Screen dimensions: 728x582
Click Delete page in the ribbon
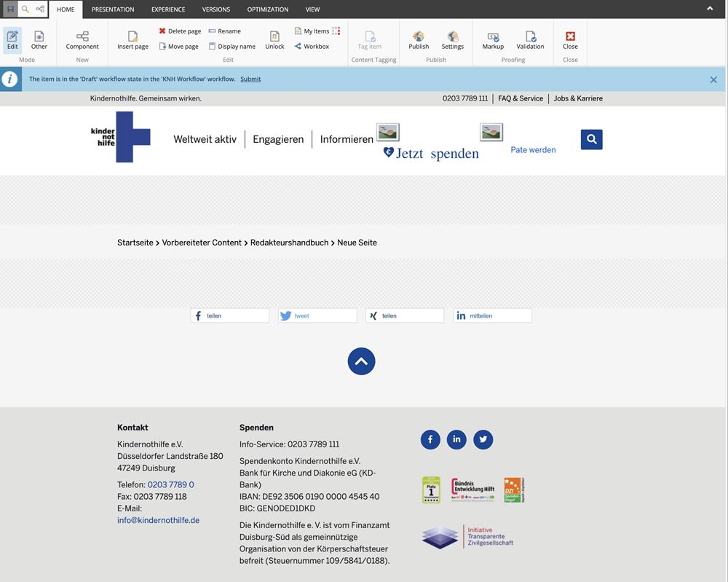pyautogui.click(x=180, y=31)
